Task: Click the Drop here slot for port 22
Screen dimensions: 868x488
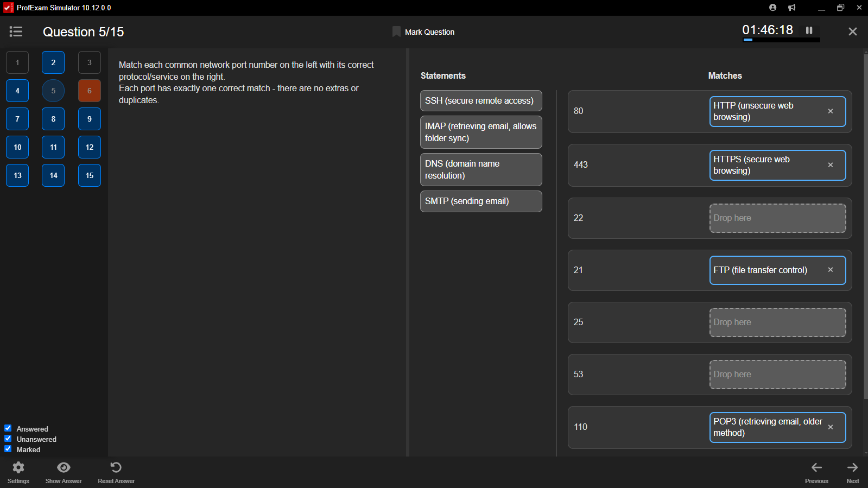Action: tap(777, 218)
